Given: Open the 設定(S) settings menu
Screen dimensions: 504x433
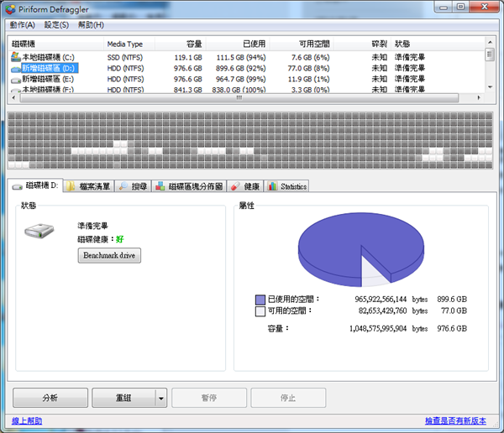Looking at the screenshot, I should coord(56,25).
